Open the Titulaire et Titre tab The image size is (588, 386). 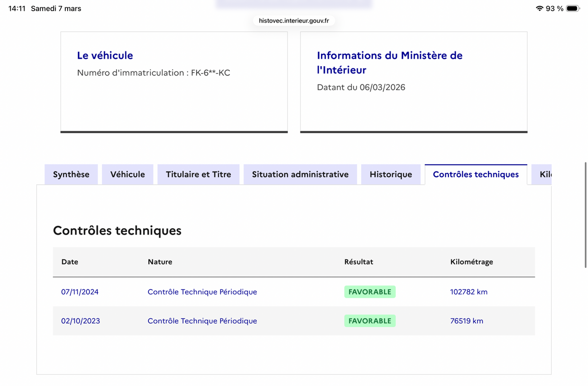198,174
